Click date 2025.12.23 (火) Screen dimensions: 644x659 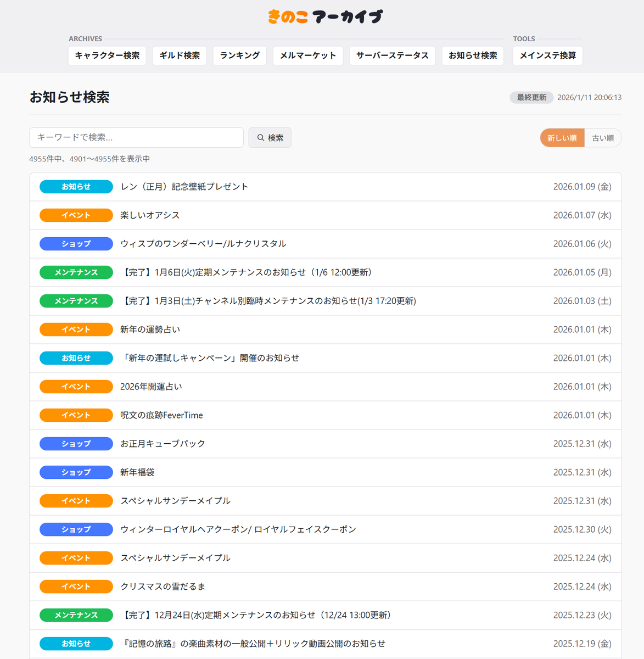point(582,615)
